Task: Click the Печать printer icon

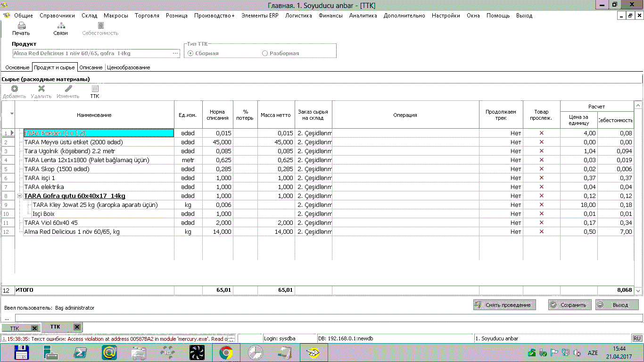Action: point(21,25)
